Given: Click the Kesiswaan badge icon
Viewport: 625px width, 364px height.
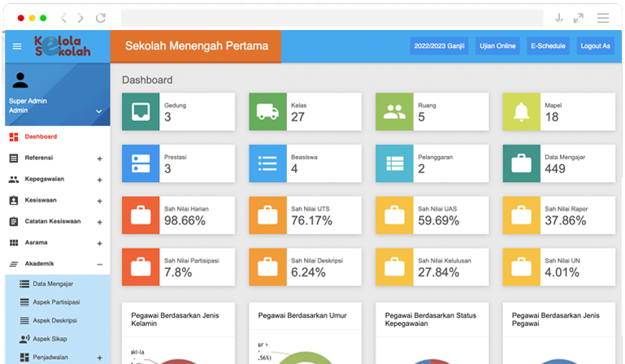Looking at the screenshot, I should pyautogui.click(x=14, y=201).
